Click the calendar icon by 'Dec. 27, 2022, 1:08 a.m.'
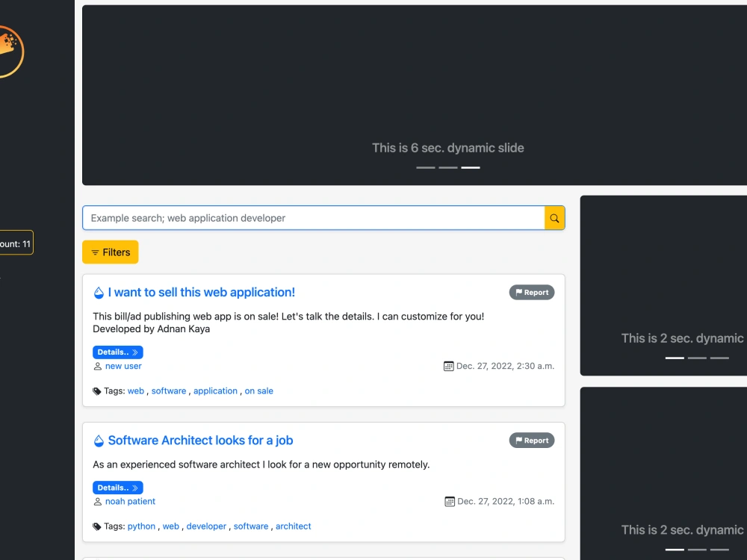Image resolution: width=747 pixels, height=560 pixels. point(449,502)
